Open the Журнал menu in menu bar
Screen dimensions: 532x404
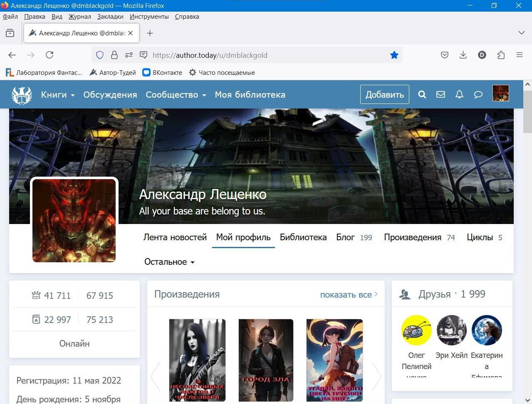click(x=79, y=17)
